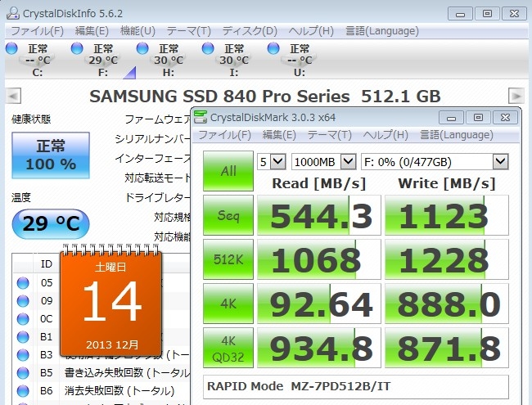Image resolution: width=532 pixels, height=405 pixels.
Task: Open テーマ(T) menu in CrystalDiskInfo
Action: pyautogui.click(x=188, y=31)
